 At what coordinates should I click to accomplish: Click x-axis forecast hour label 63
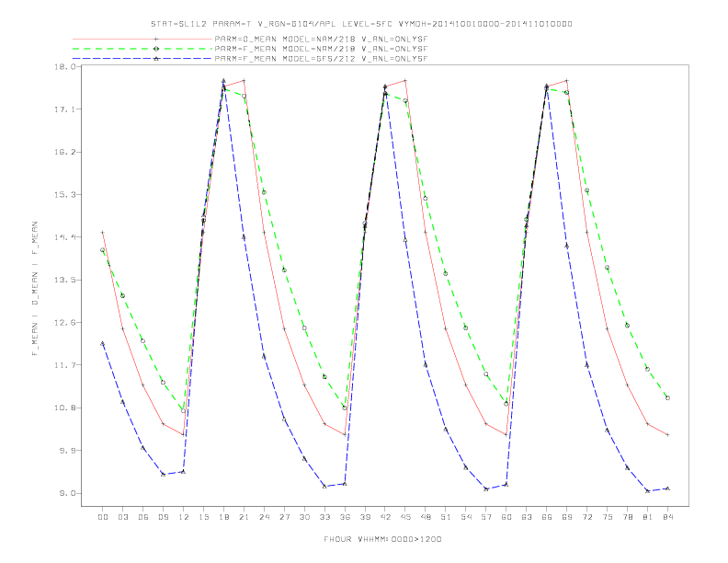coord(527,517)
